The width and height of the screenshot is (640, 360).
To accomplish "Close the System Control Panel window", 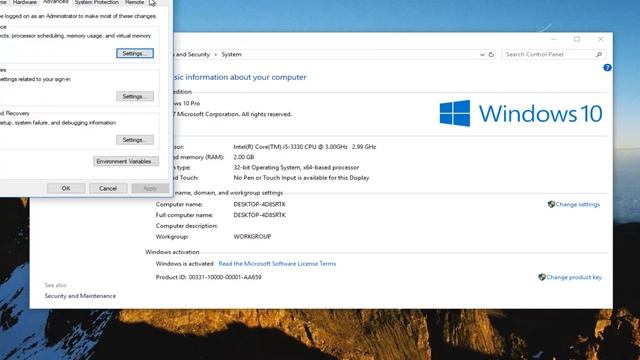I will pos(600,39).
